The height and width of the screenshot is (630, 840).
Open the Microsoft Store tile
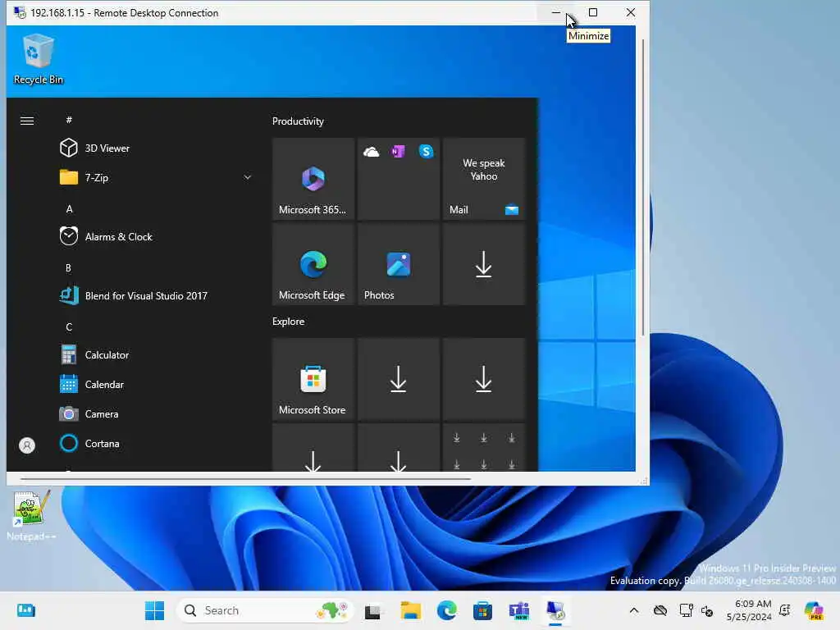pyautogui.click(x=313, y=379)
